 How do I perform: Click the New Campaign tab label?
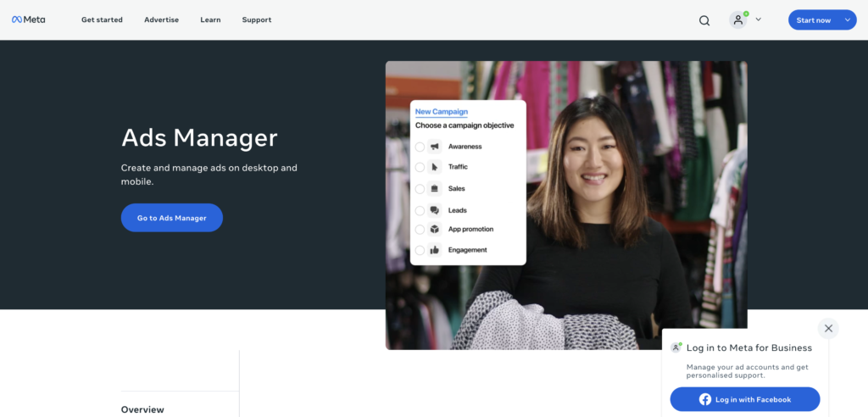tap(441, 112)
